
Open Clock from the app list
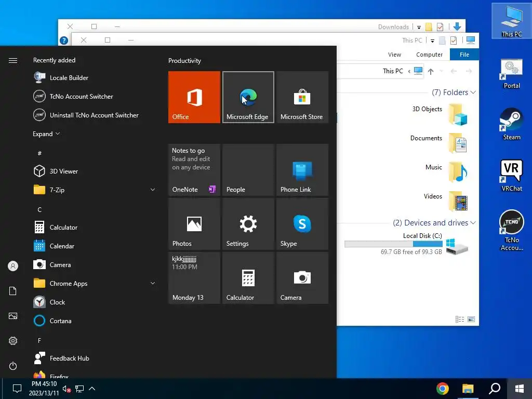[95, 302]
